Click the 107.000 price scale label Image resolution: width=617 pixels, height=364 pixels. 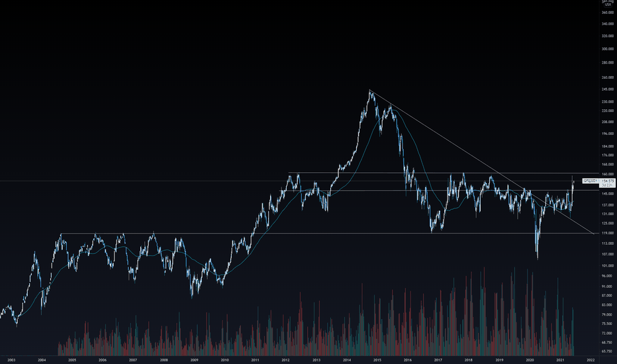pos(608,254)
